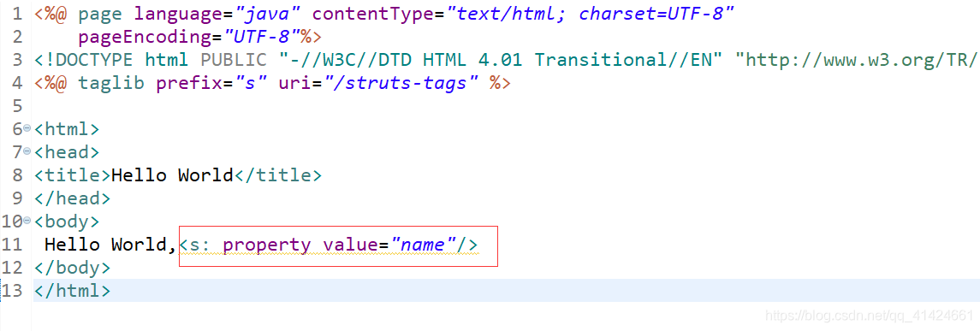Click "Hello World," text on line 11

click(x=110, y=245)
